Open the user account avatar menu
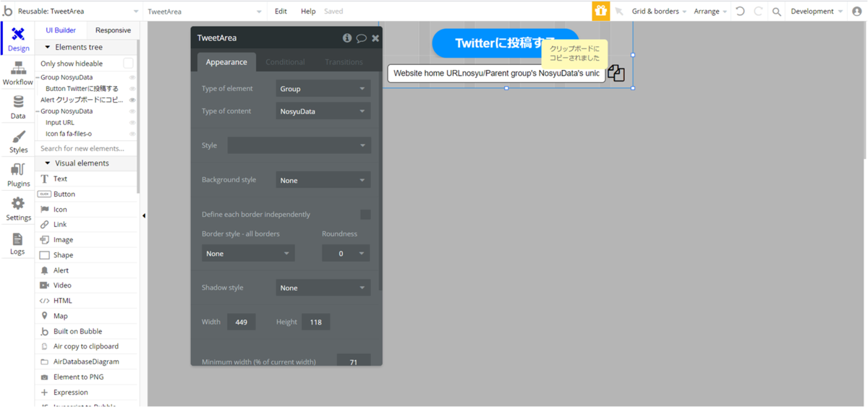 [857, 12]
